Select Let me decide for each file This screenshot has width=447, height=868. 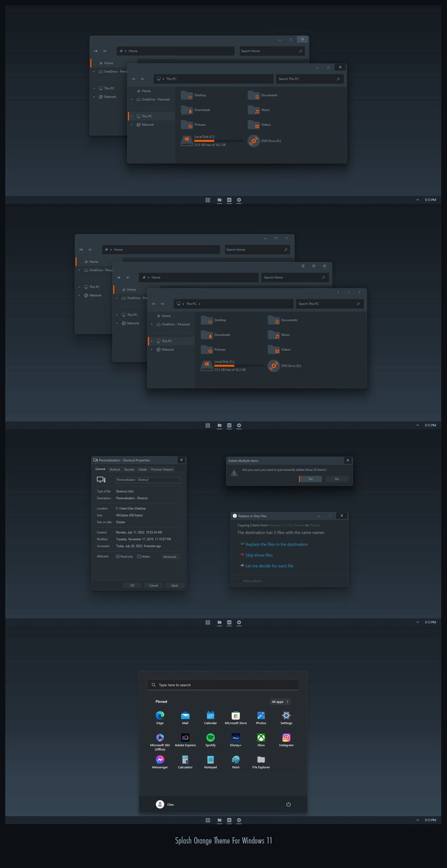[269, 566]
